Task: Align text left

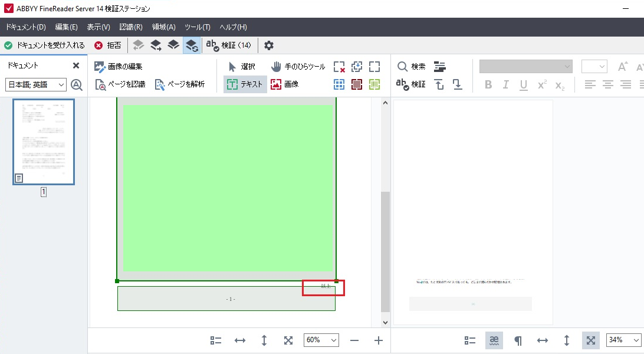Action: pos(590,84)
